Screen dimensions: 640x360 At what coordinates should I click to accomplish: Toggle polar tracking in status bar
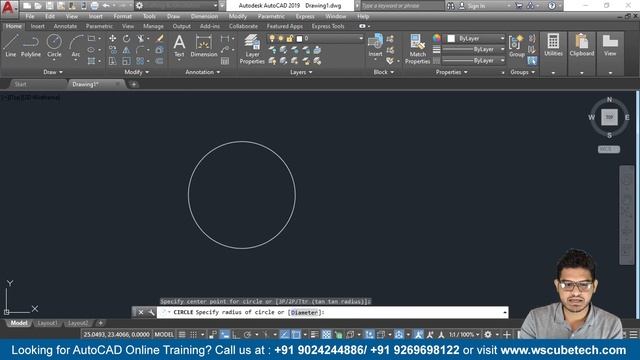(x=247, y=335)
